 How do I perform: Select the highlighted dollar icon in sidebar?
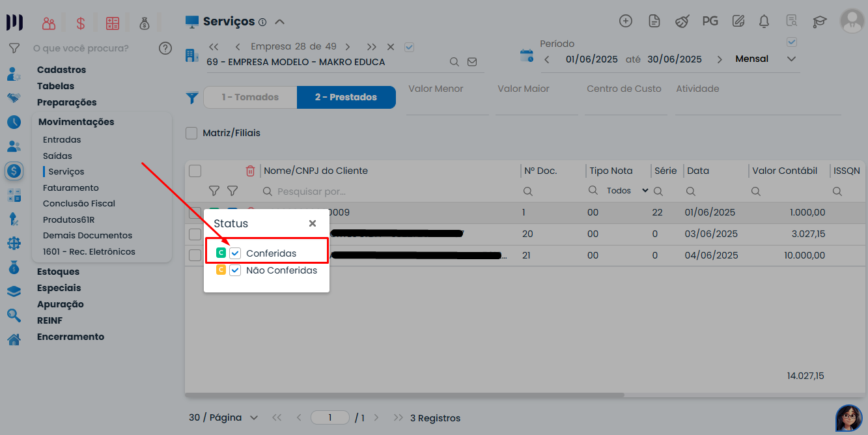(14, 171)
